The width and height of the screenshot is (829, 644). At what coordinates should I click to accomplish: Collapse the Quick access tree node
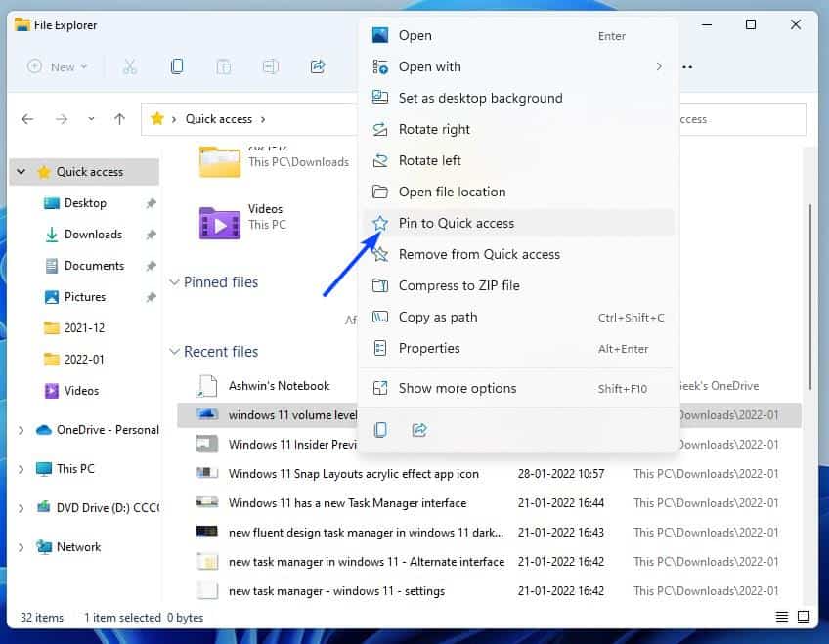pos(22,172)
